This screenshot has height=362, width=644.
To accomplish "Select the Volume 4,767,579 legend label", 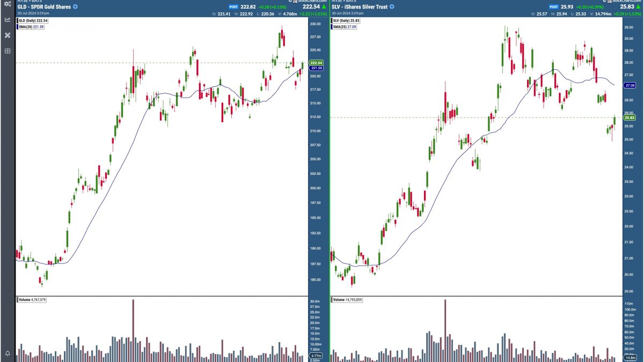I will pyautogui.click(x=33, y=300).
